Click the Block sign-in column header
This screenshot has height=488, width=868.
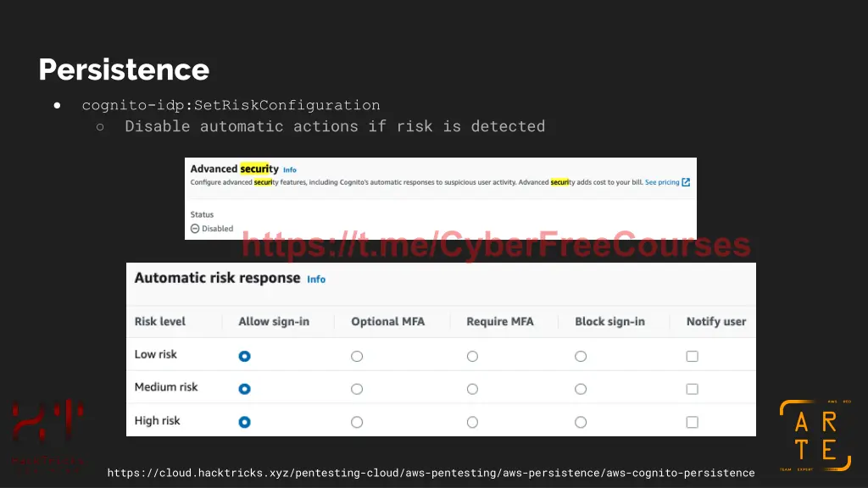pyautogui.click(x=609, y=321)
